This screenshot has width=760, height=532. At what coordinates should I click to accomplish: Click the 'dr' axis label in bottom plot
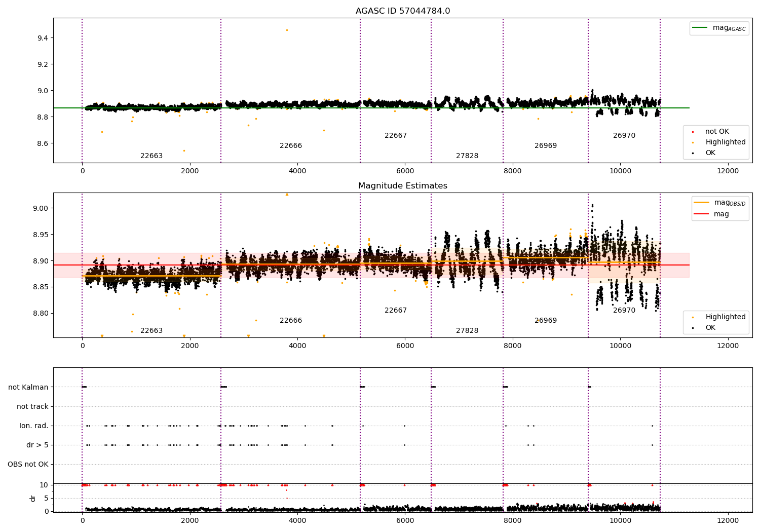(33, 498)
